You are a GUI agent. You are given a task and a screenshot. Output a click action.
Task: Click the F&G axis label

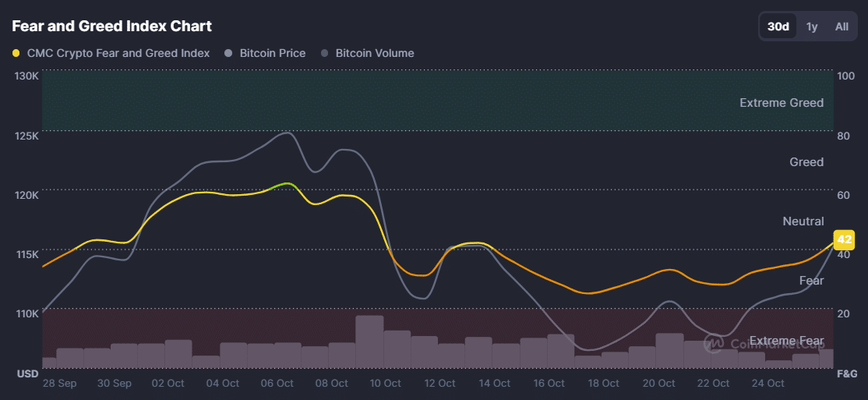(x=846, y=374)
